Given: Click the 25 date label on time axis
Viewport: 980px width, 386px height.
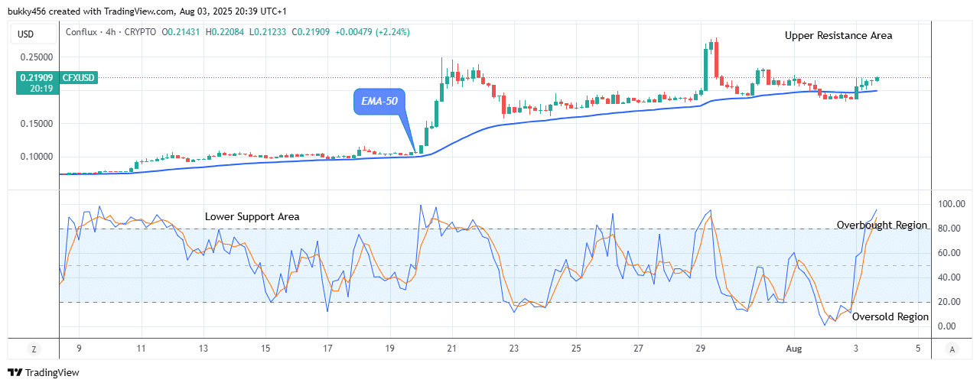Looking at the screenshot, I should tap(576, 349).
